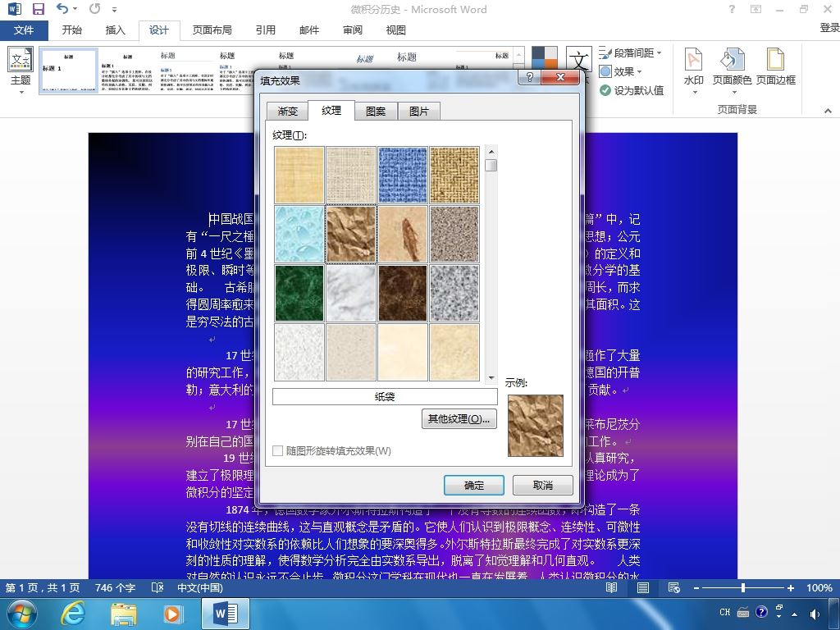Select the granite texture
The width and height of the screenshot is (840, 630).
pos(454,293)
